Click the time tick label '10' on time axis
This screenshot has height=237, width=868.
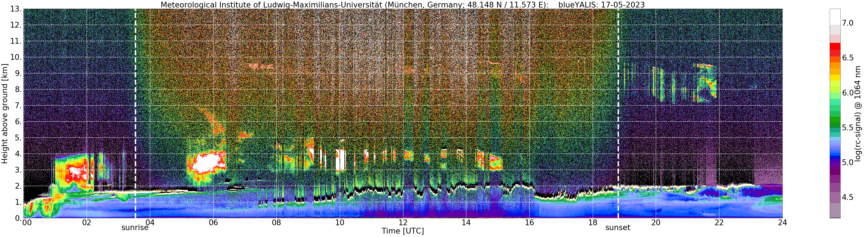click(340, 223)
